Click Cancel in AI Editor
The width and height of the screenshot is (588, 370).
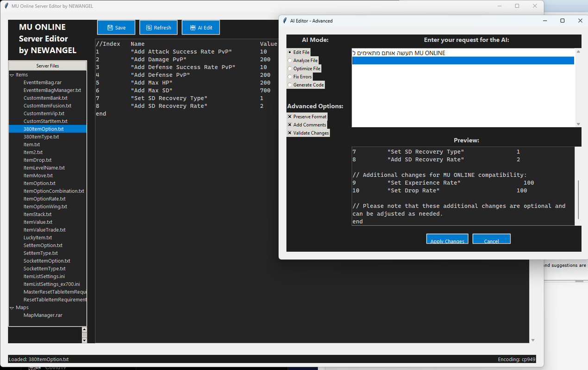(x=492, y=239)
